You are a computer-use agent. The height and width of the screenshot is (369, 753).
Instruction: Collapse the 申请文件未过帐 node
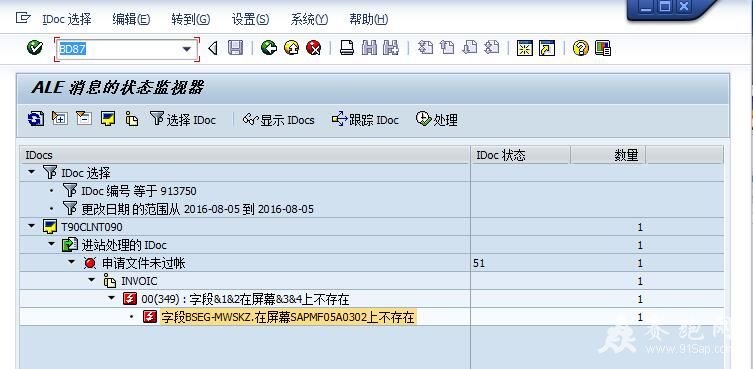coord(72,262)
